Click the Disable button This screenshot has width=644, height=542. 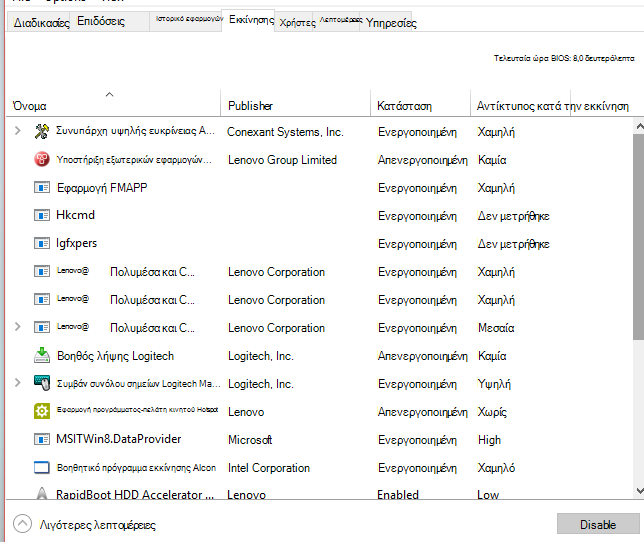pos(598,524)
